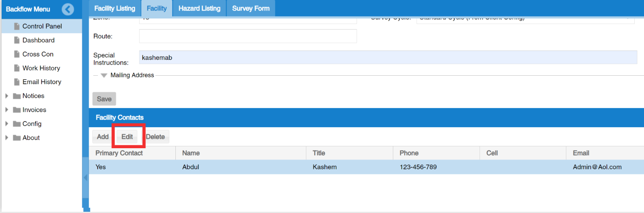
Task: Click the Facility Contacts panel header
Action: pos(367,117)
